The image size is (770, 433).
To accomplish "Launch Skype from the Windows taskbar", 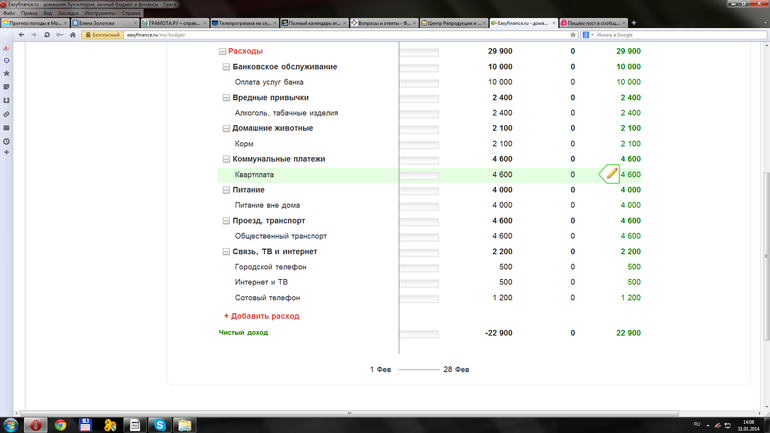I will point(160,425).
